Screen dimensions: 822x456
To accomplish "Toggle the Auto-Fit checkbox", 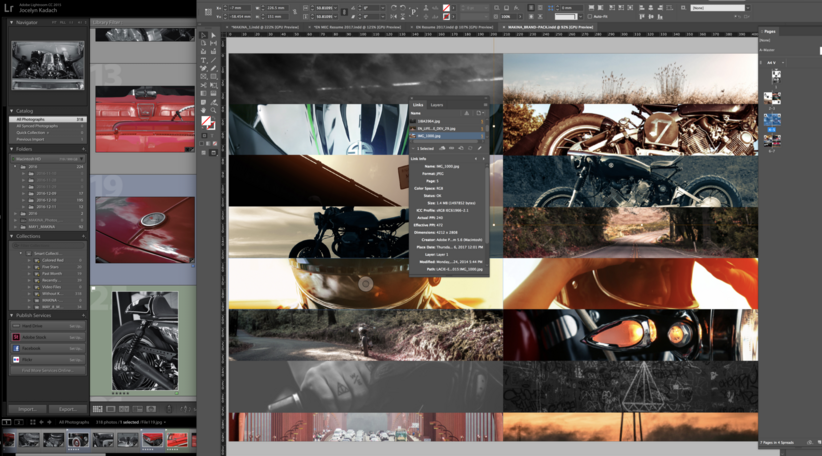I will click(x=590, y=17).
